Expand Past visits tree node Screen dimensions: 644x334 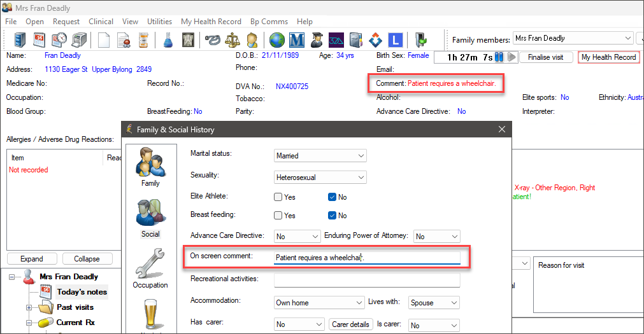(x=29, y=307)
